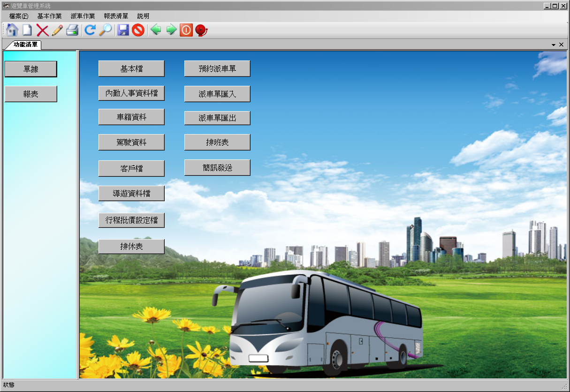Click the 派車單匯出 button
The width and height of the screenshot is (570, 392).
tap(217, 118)
